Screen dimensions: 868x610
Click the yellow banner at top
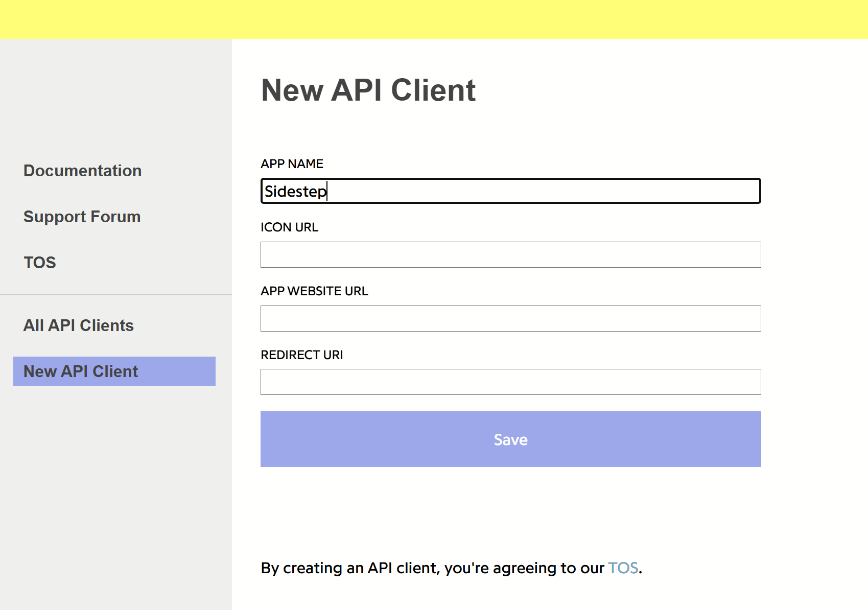pos(434,19)
